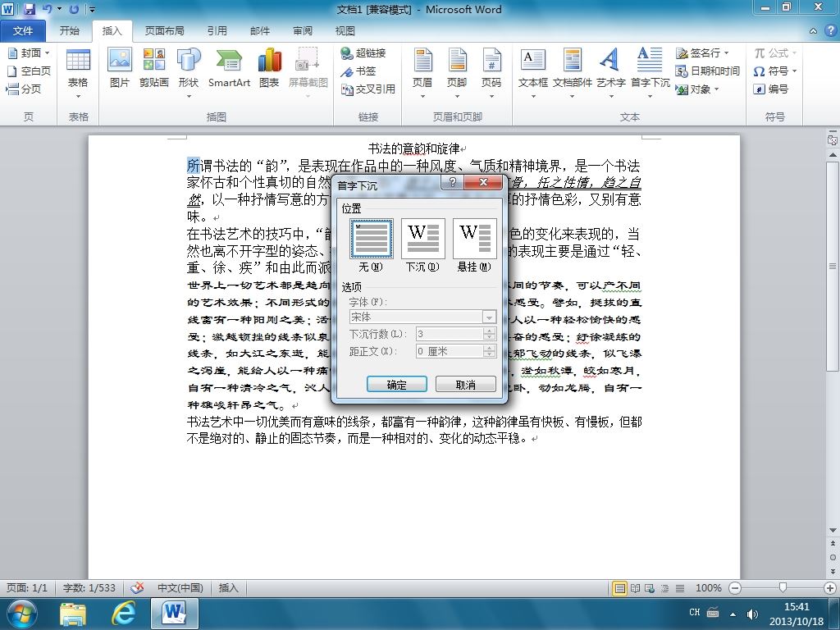Screen dimensions: 840x630
Task: Insert a page break (分页)
Action: pos(24,89)
